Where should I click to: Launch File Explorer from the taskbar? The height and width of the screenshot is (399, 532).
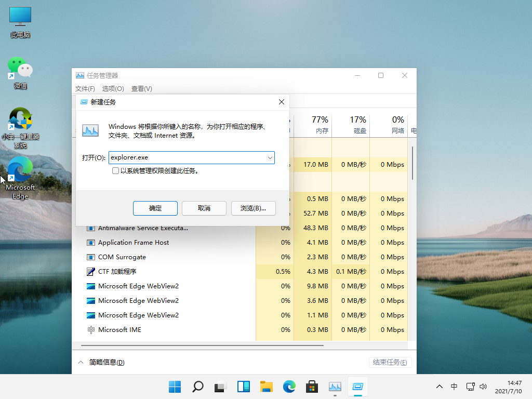(x=267, y=387)
